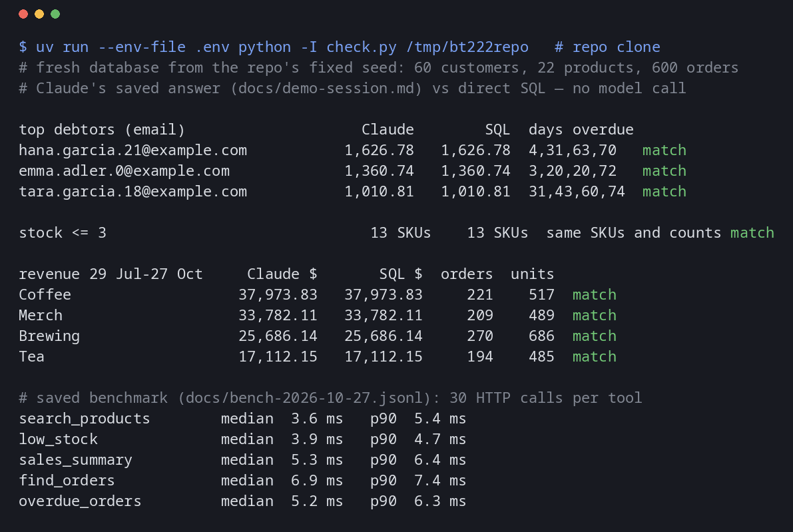Click the 'Coffee' category row label
The height and width of the screenshot is (532, 793).
[x=45, y=296]
